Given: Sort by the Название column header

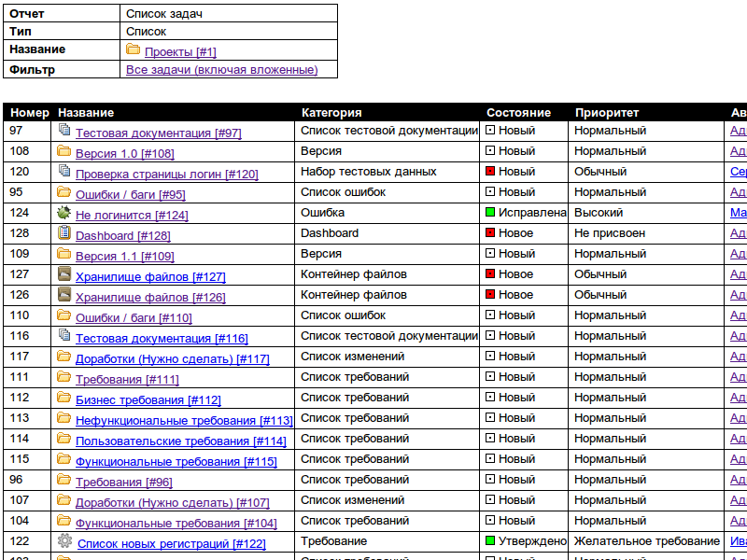Looking at the screenshot, I should click(x=79, y=113).
